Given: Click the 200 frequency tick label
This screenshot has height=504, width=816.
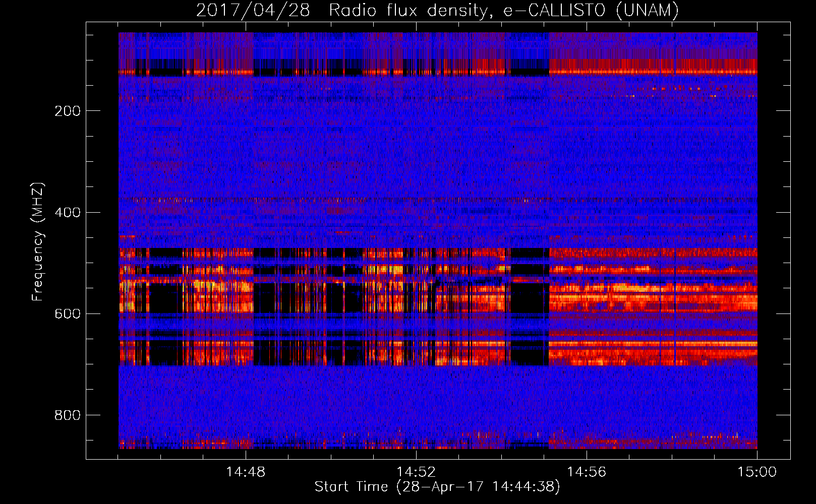Looking at the screenshot, I should tap(68, 111).
